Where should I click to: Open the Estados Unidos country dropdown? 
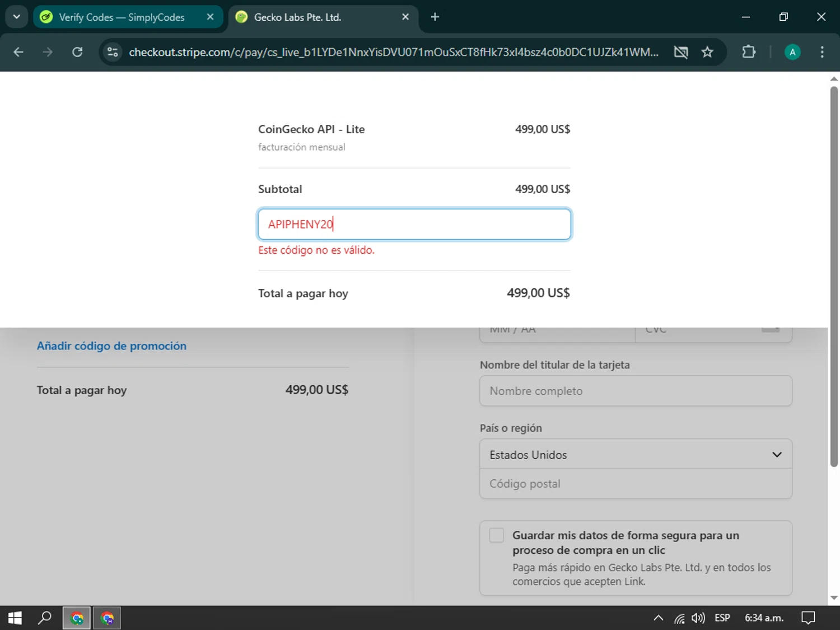636,454
